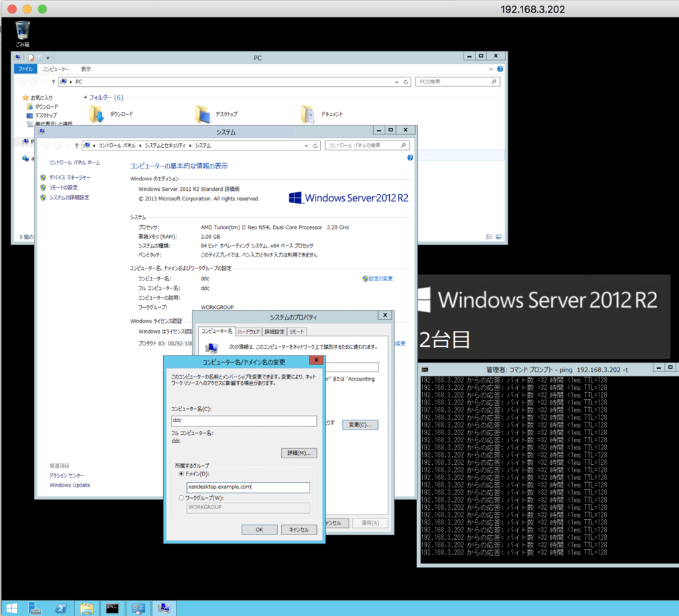Click the コントロール パネルの検索 field
This screenshot has width=679, height=616.
367,145
